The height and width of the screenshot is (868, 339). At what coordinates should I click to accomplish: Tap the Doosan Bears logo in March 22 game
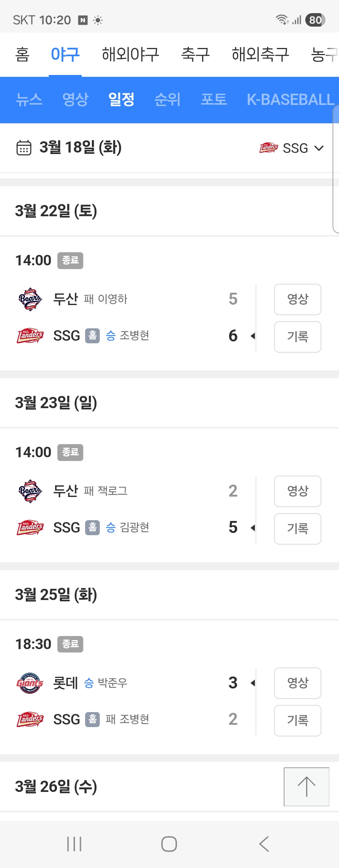(x=30, y=299)
